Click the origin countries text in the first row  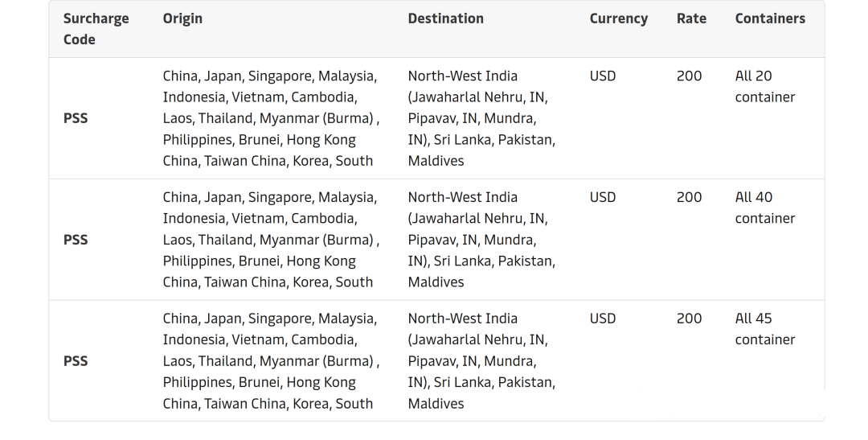pos(270,118)
